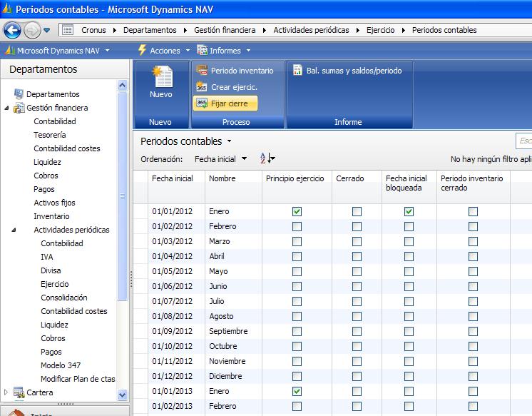Open the Informes menu
This screenshot has height=416, width=532.
[225, 51]
